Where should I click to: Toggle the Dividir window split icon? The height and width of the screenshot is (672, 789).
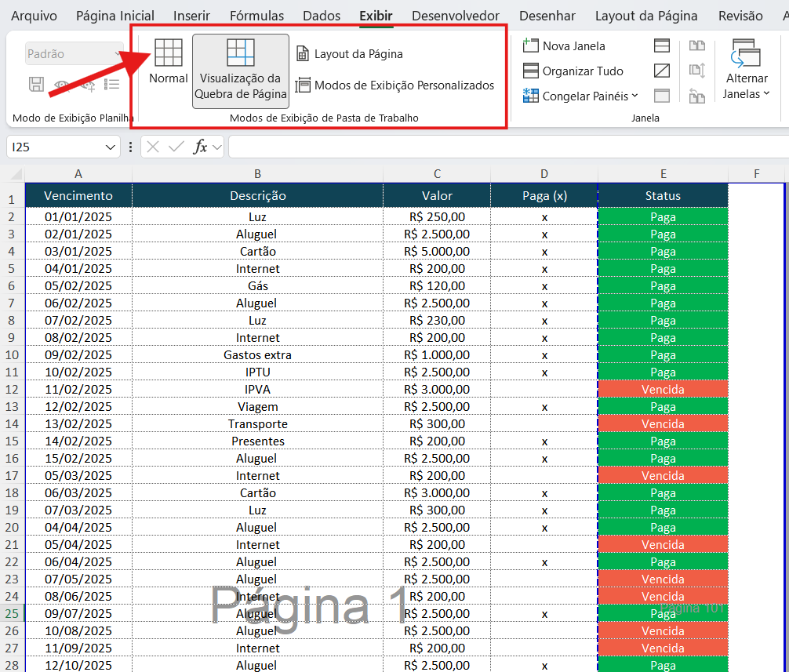(x=661, y=45)
